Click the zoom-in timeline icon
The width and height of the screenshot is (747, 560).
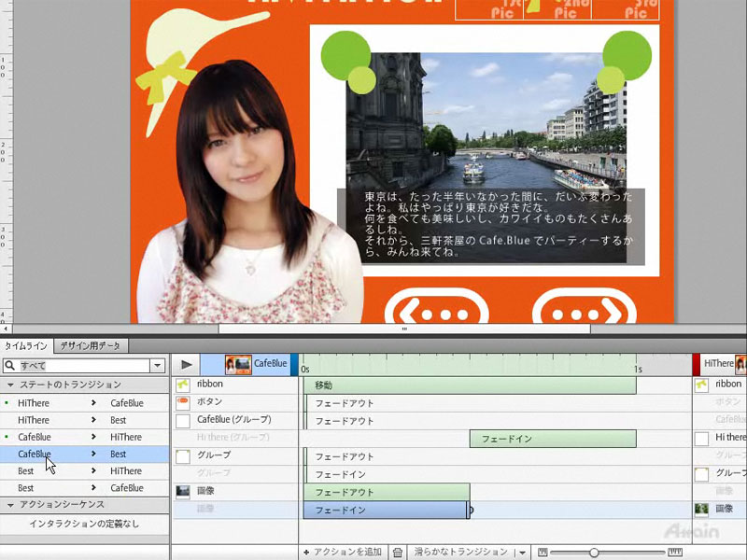(675, 553)
